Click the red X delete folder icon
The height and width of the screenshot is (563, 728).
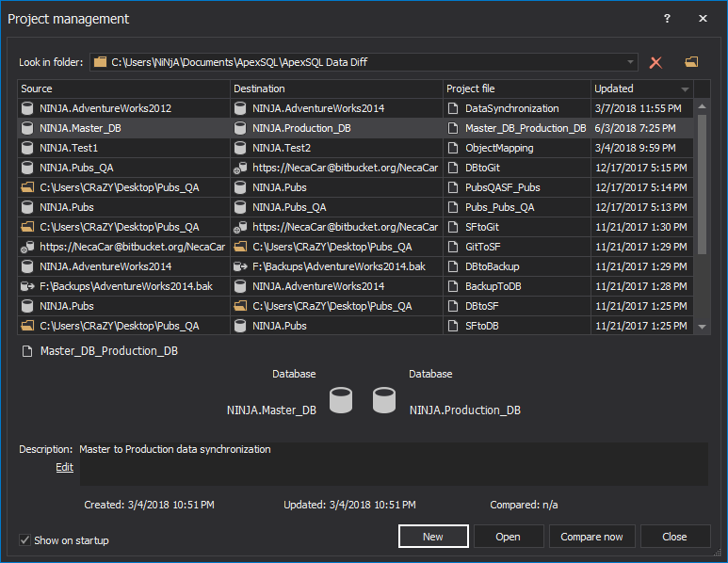[656, 62]
